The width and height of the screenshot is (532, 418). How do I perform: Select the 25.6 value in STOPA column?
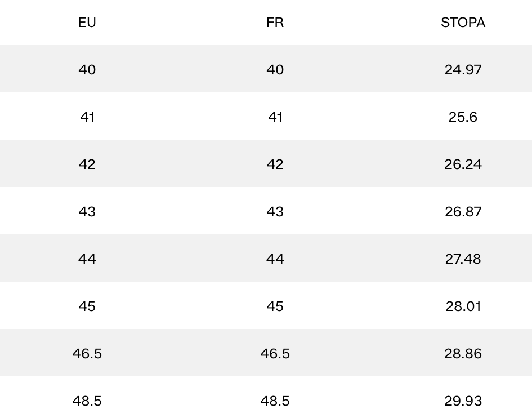[463, 117]
